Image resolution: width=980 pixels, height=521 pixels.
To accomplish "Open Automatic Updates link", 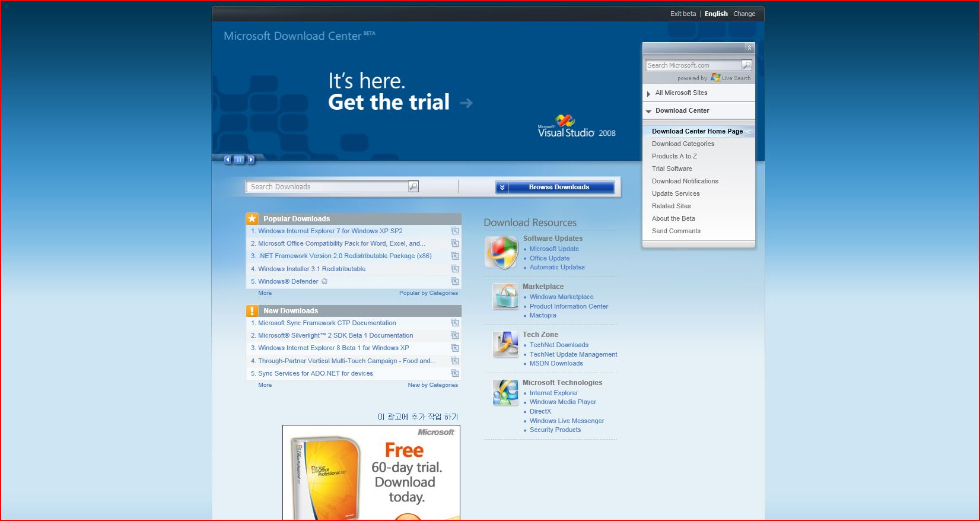I will 557,267.
